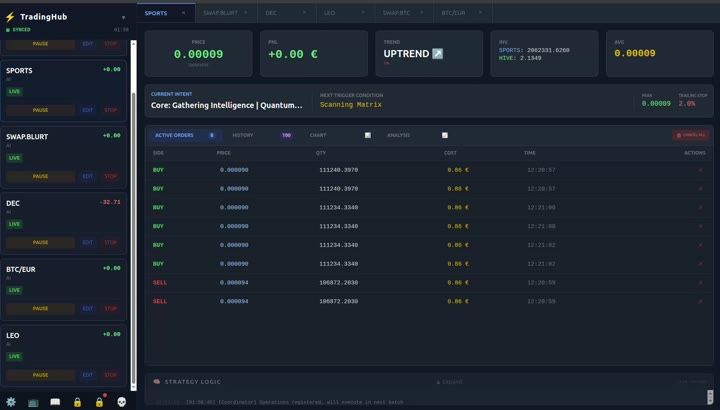Click the PNL value +0.00 €
The height and width of the screenshot is (410, 720).
pos(292,54)
